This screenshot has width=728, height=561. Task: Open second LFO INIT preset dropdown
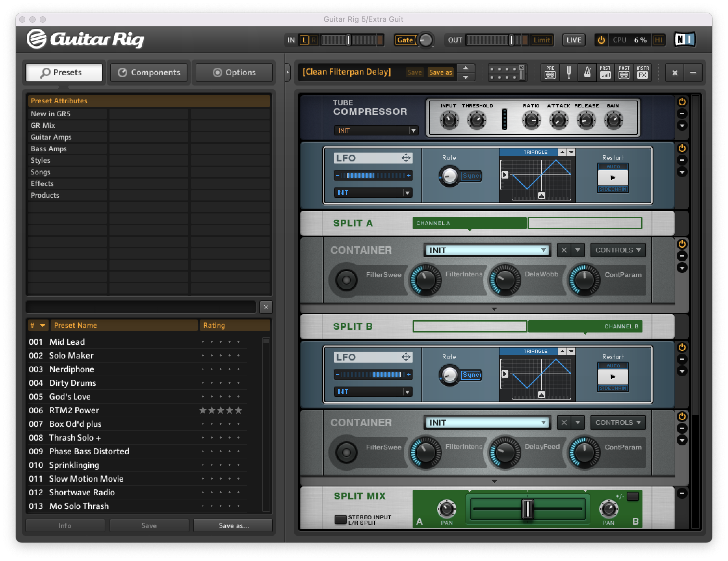373,392
